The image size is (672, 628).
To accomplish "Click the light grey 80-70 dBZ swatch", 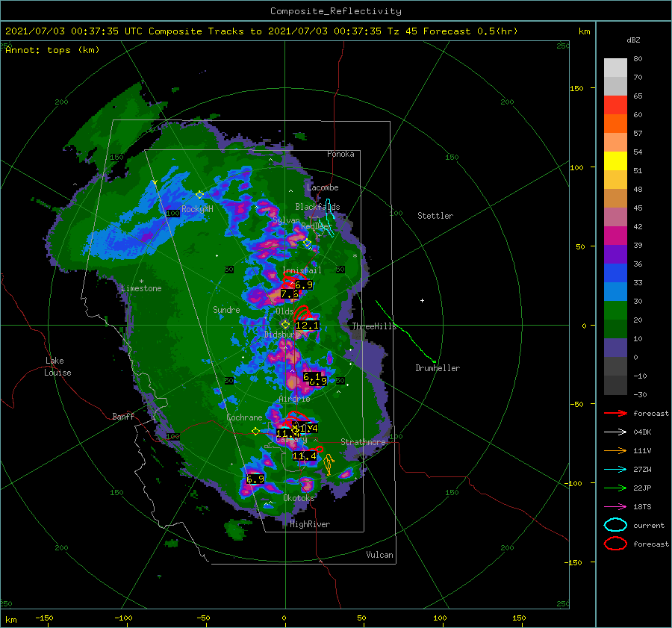I will [615, 68].
